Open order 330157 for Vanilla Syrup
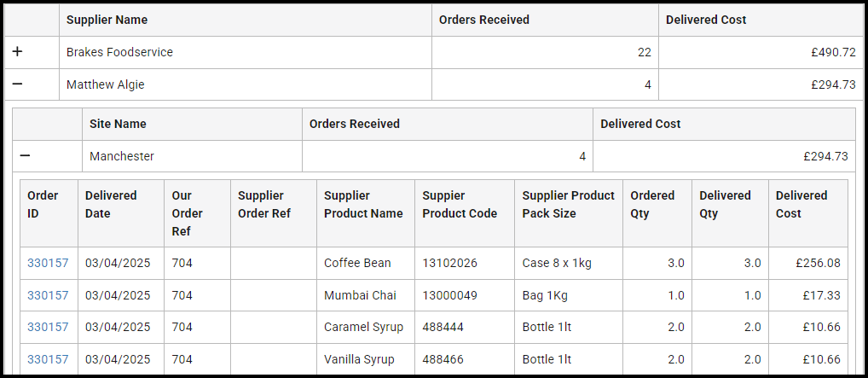The height and width of the screenshot is (378, 868). [x=48, y=359]
